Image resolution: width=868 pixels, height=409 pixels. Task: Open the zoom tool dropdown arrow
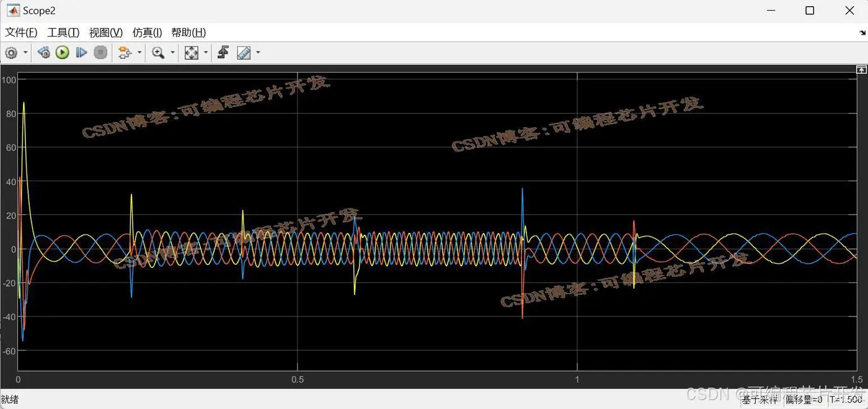pos(173,53)
